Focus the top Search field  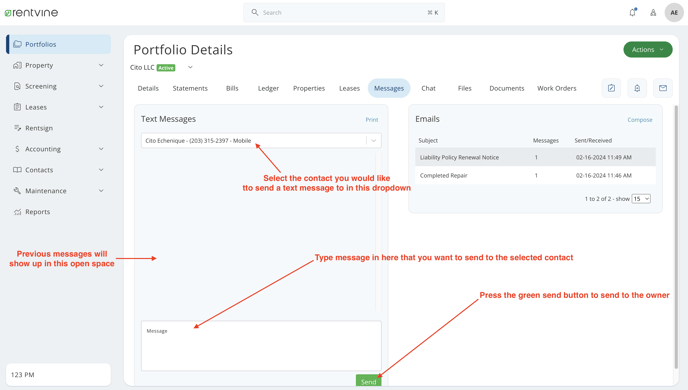click(344, 12)
